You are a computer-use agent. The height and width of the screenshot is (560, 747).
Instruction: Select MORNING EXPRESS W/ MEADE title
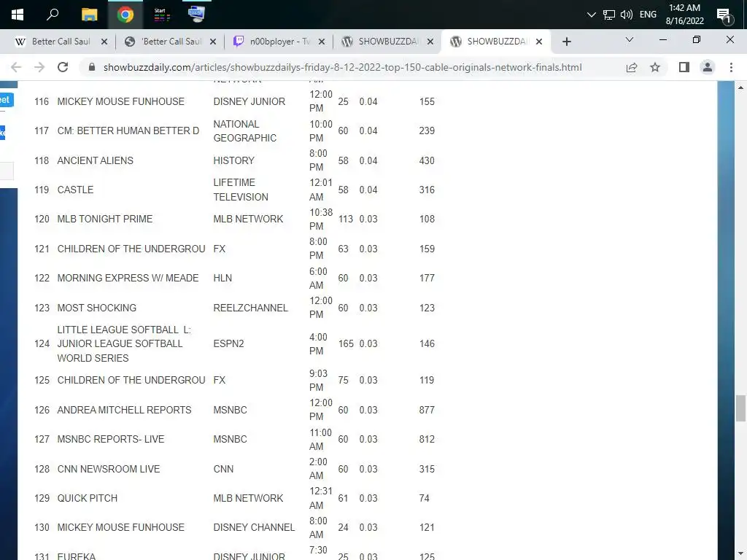point(128,278)
